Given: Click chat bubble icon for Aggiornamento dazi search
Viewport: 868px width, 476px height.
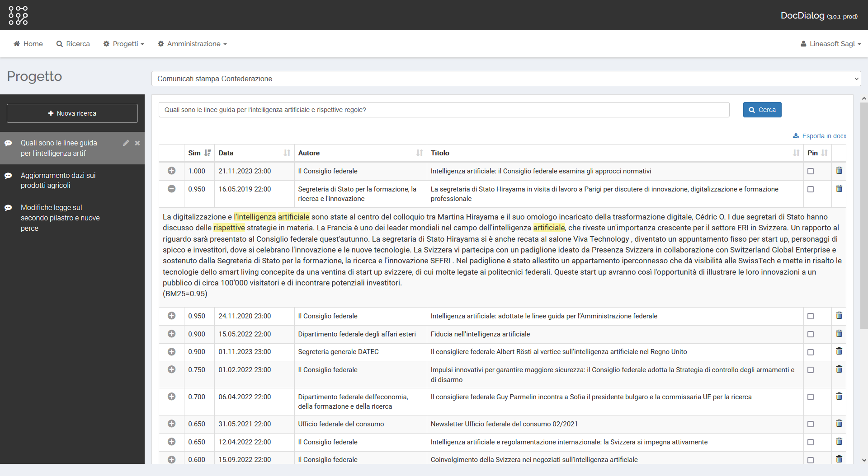Looking at the screenshot, I should point(8,176).
